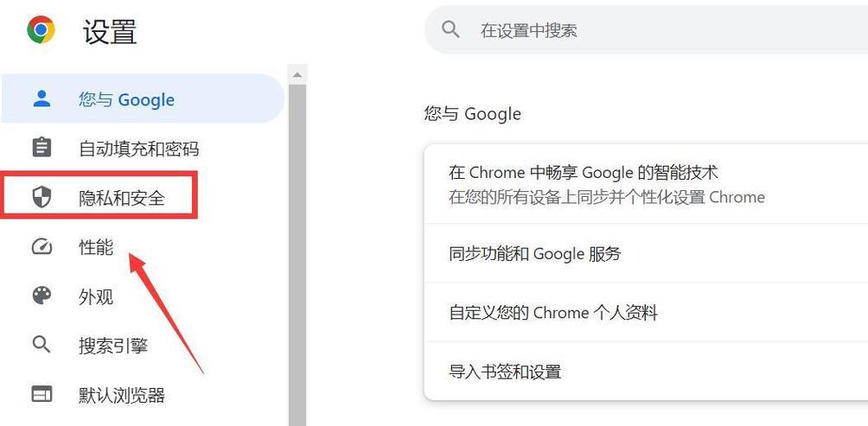Click the browser window icon for 默认浏览器
This screenshot has height=426, width=868.
41,395
